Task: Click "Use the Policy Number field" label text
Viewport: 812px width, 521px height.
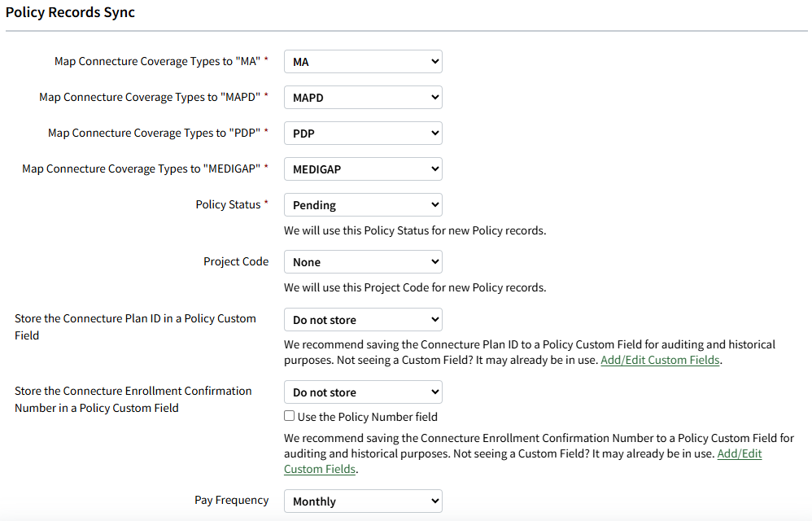Action: coord(368,417)
